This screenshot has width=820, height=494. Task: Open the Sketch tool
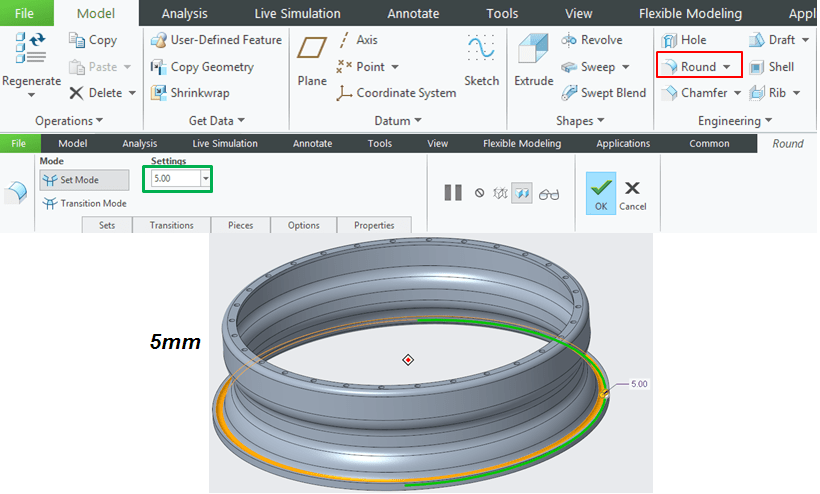click(481, 60)
